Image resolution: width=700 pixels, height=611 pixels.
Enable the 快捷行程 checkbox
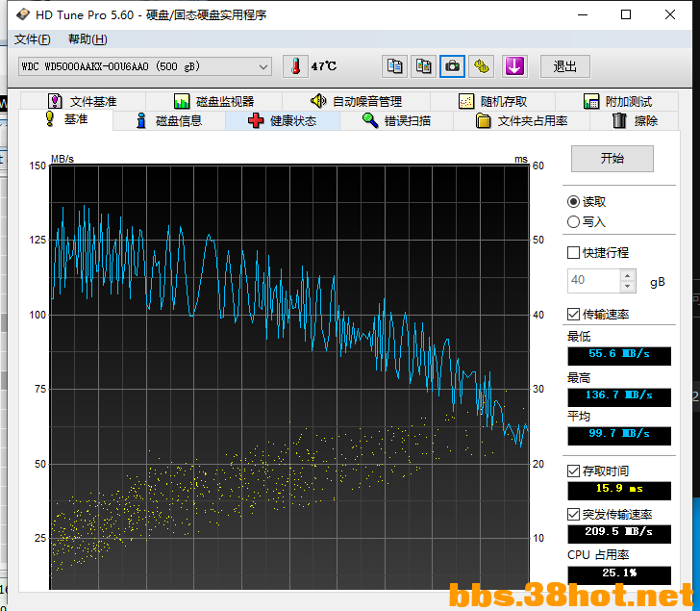point(573,253)
